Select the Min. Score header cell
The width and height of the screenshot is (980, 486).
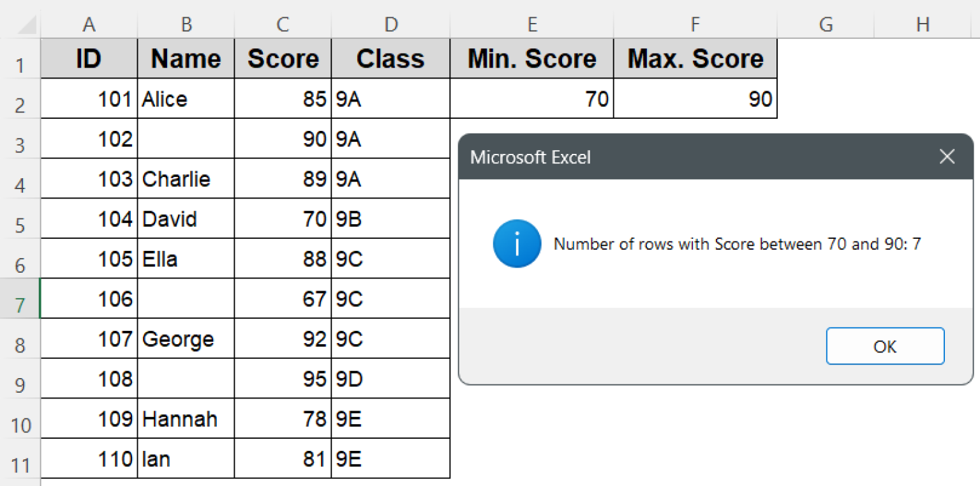531,58
